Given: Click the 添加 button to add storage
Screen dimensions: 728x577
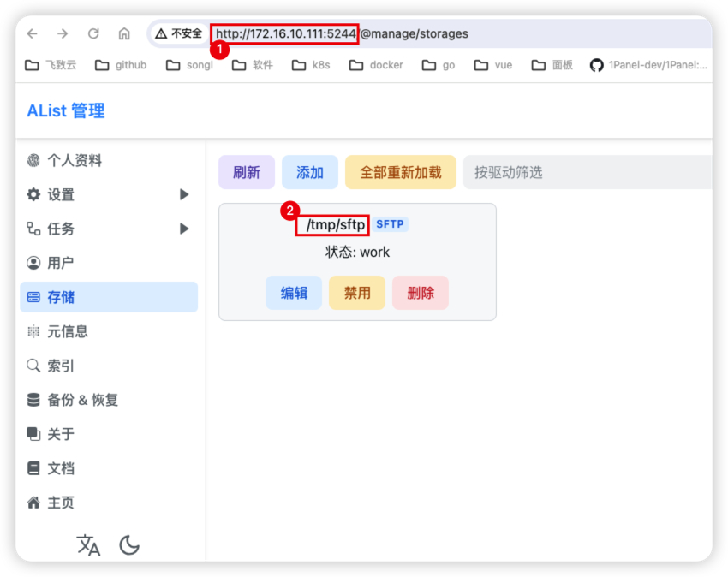Looking at the screenshot, I should (x=309, y=172).
